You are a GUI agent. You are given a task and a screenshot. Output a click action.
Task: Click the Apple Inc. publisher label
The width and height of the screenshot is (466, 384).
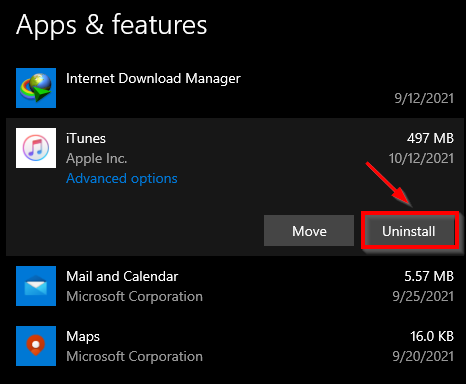[x=97, y=159]
